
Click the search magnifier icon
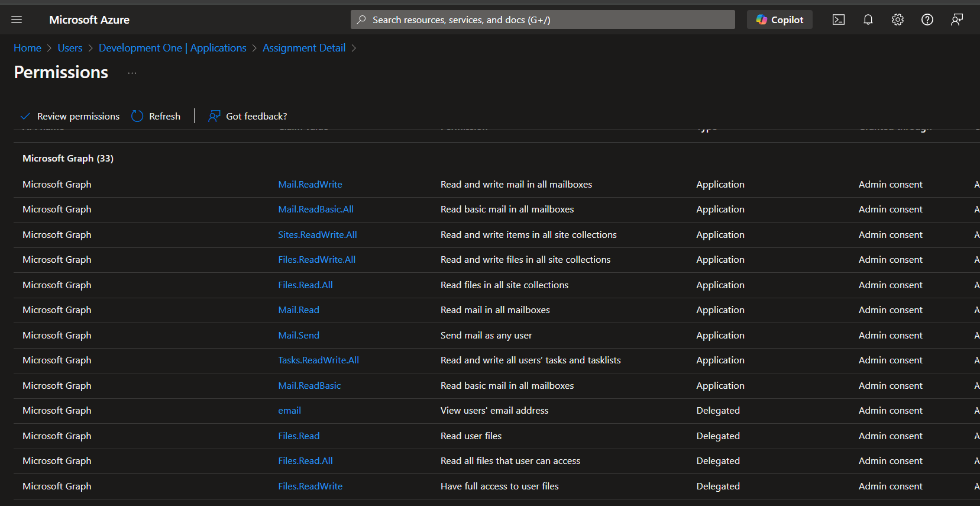[361, 20]
